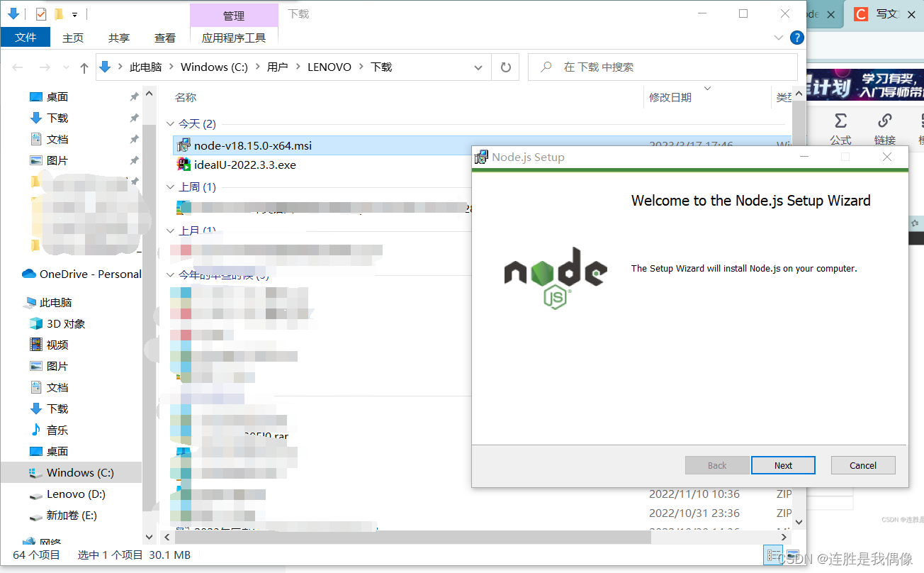924x573 pixels.
Task: Collapse the 今天 (2) group
Action: tap(170, 124)
